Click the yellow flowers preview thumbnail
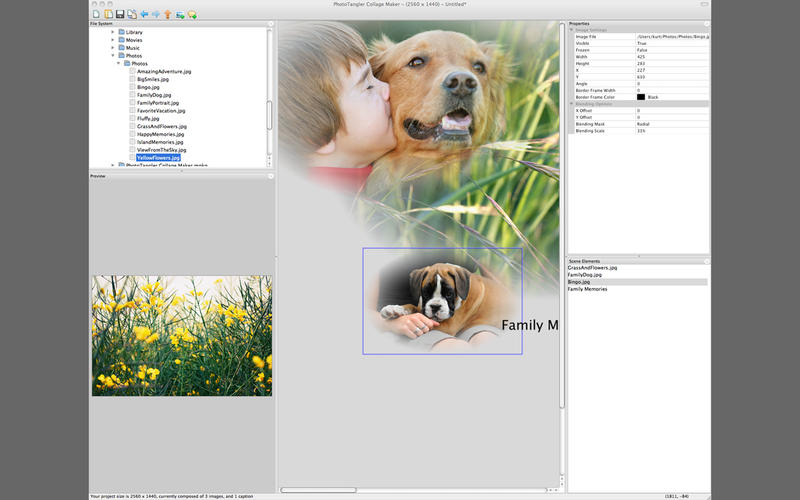Image resolution: width=800 pixels, height=500 pixels. 182,335
